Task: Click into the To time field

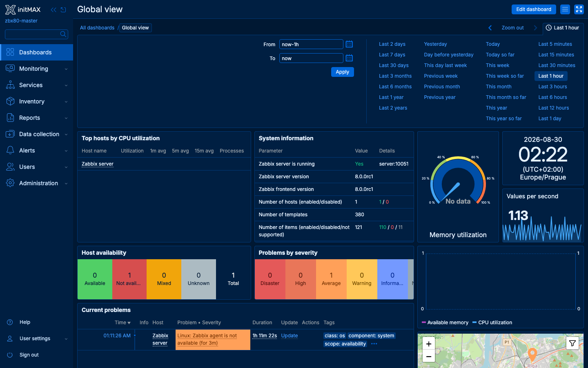Action: click(x=311, y=58)
